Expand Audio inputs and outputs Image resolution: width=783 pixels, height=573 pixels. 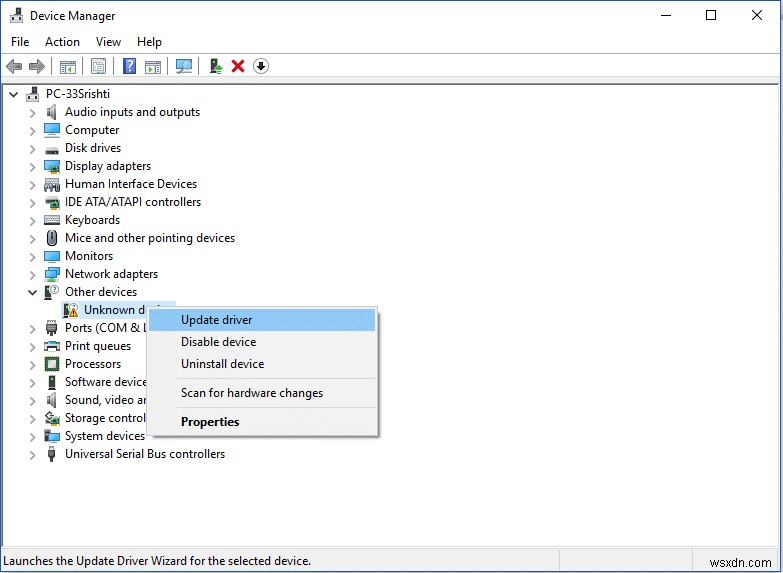[32, 113]
